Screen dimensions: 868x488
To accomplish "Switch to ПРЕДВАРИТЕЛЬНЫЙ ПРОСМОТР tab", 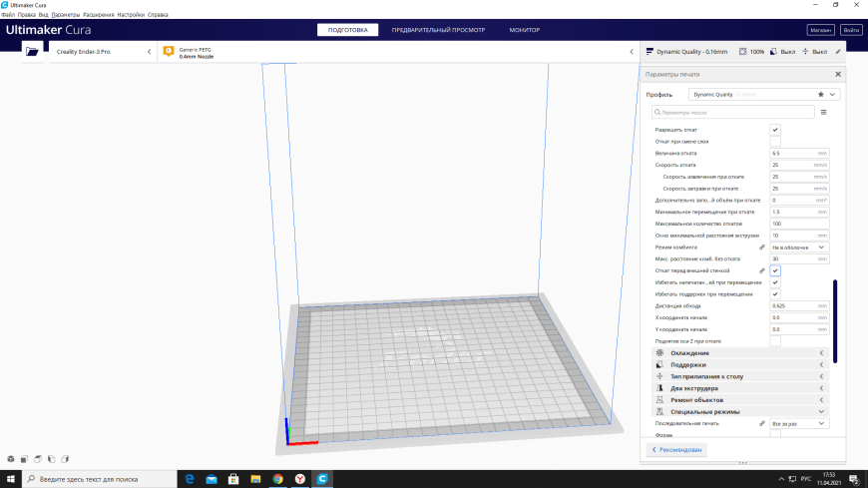I will (x=438, y=30).
